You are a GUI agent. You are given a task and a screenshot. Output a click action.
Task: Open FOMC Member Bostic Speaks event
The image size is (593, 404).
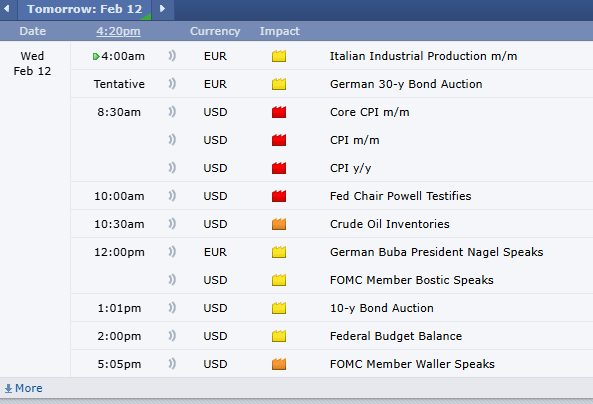click(x=411, y=280)
